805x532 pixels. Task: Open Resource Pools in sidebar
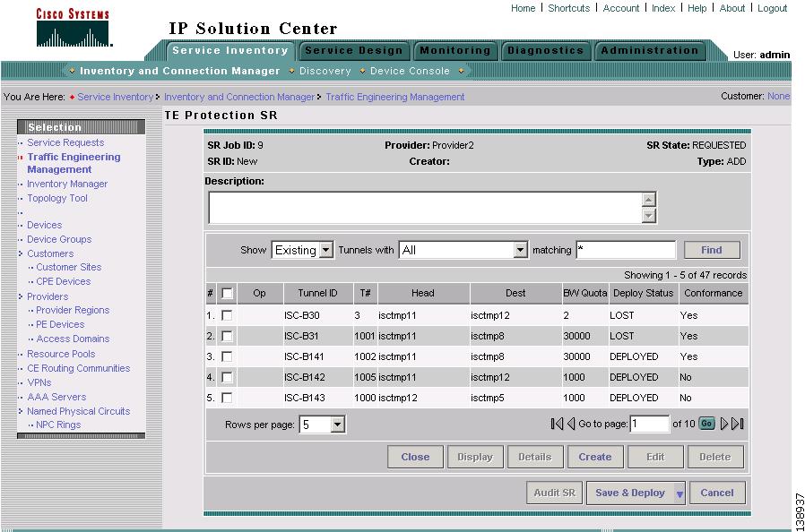61,354
